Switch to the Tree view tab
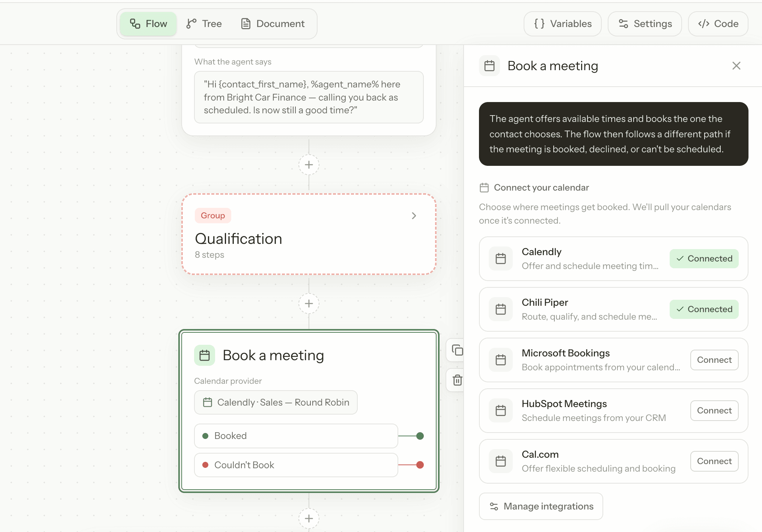 [x=204, y=24]
